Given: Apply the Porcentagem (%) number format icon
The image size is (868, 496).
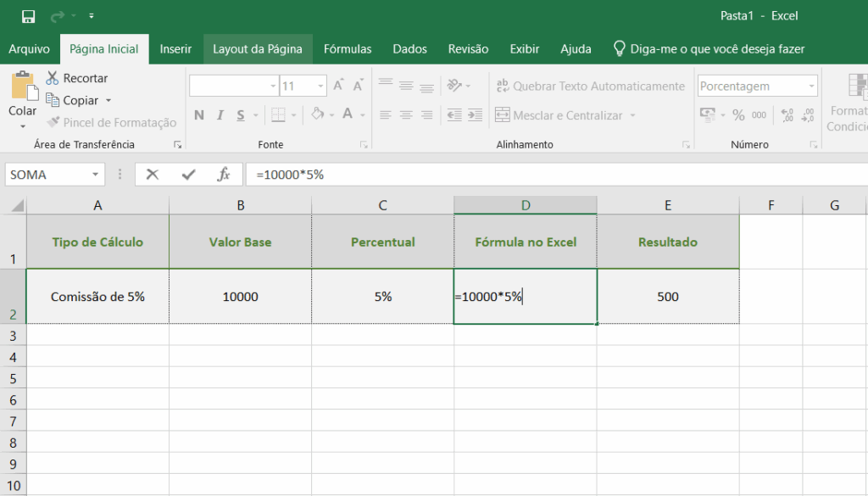Looking at the screenshot, I should 738,114.
